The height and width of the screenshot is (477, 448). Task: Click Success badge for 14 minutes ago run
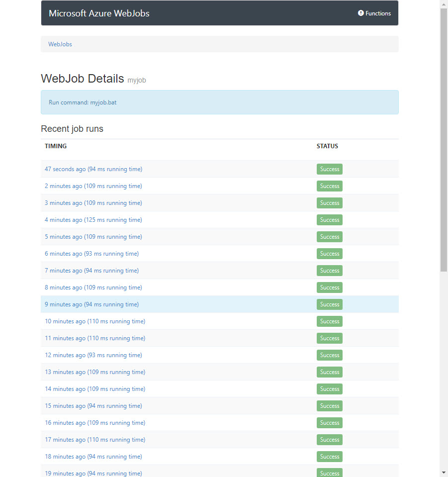[x=329, y=389]
